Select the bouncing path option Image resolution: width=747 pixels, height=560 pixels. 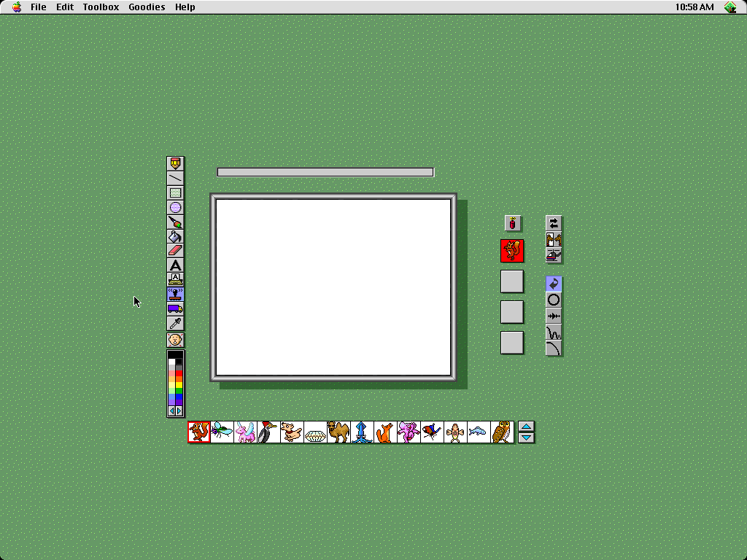click(x=554, y=332)
